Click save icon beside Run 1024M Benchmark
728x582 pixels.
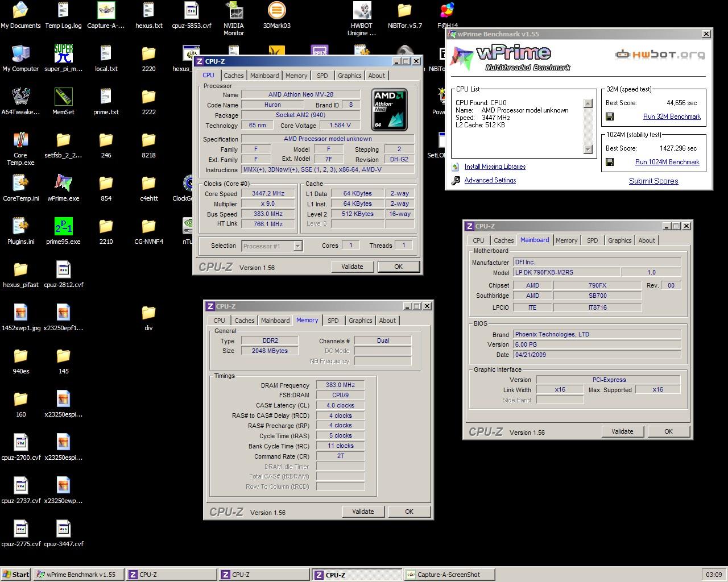[x=610, y=162]
